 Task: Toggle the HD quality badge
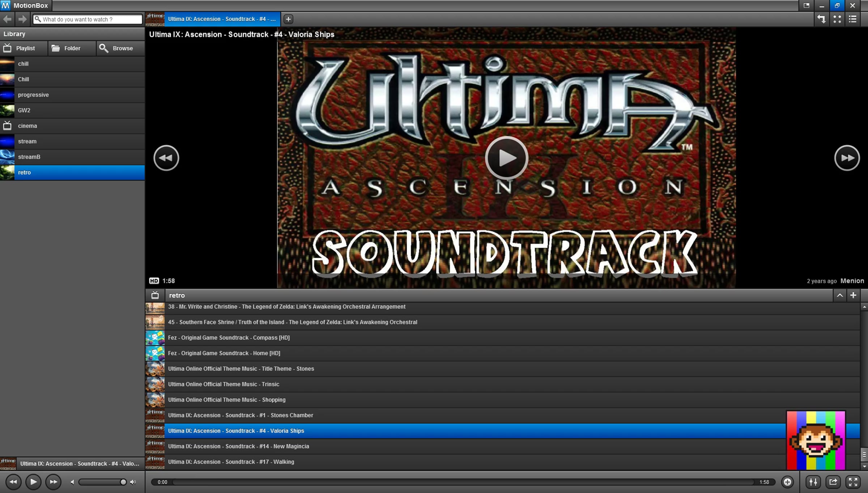(154, 281)
